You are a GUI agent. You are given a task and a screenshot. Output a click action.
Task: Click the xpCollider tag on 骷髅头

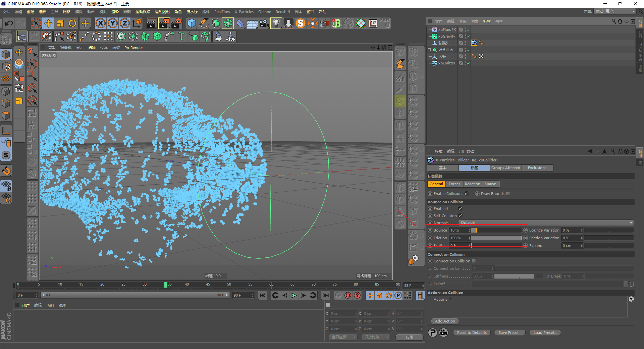(474, 43)
